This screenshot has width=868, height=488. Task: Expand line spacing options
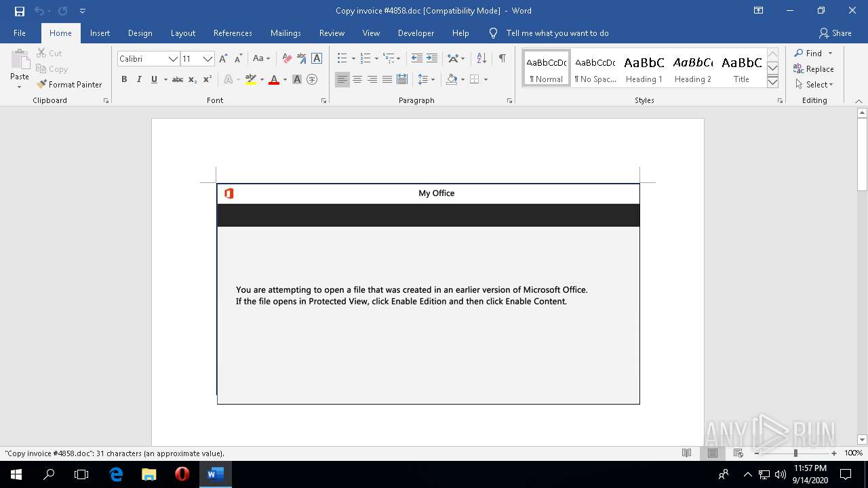[426, 79]
